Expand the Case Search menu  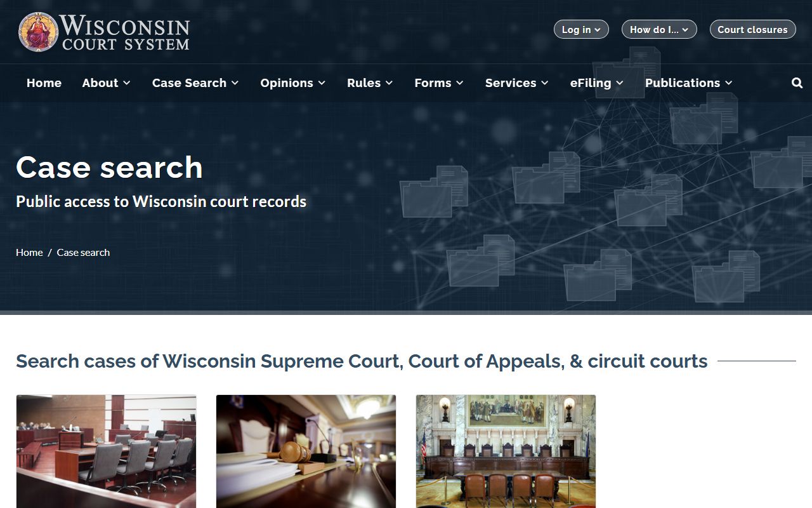195,83
